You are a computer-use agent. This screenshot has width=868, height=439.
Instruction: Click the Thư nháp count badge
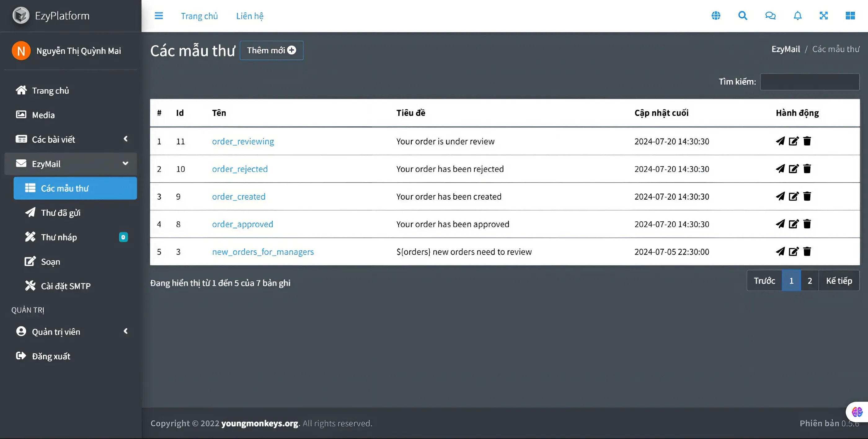click(x=123, y=237)
